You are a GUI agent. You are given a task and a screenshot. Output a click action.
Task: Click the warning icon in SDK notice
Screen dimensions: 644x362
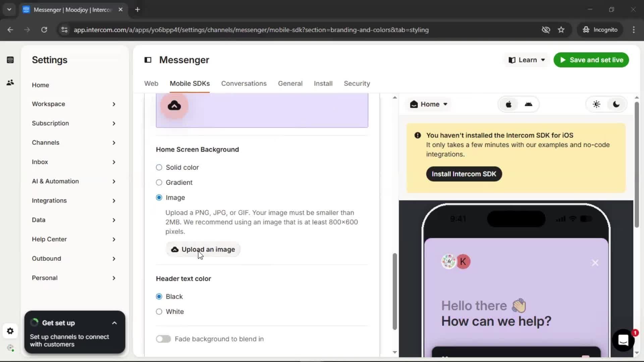[418, 135]
